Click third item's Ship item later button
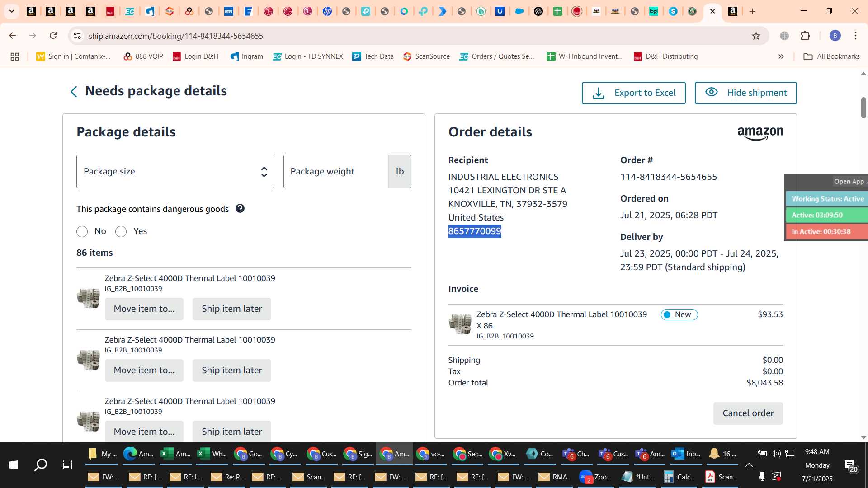868x488 pixels. (x=232, y=432)
